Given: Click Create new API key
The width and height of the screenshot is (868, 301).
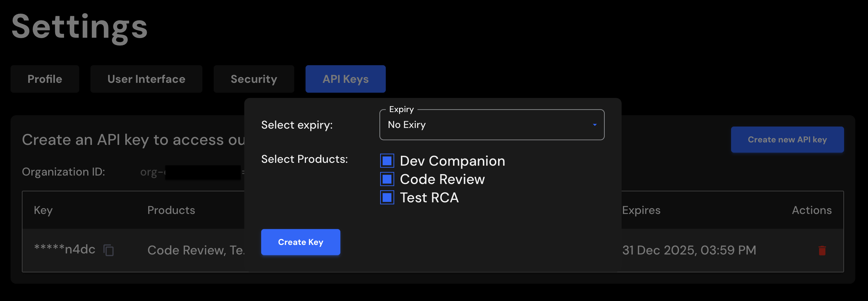Looking at the screenshot, I should pos(787,140).
